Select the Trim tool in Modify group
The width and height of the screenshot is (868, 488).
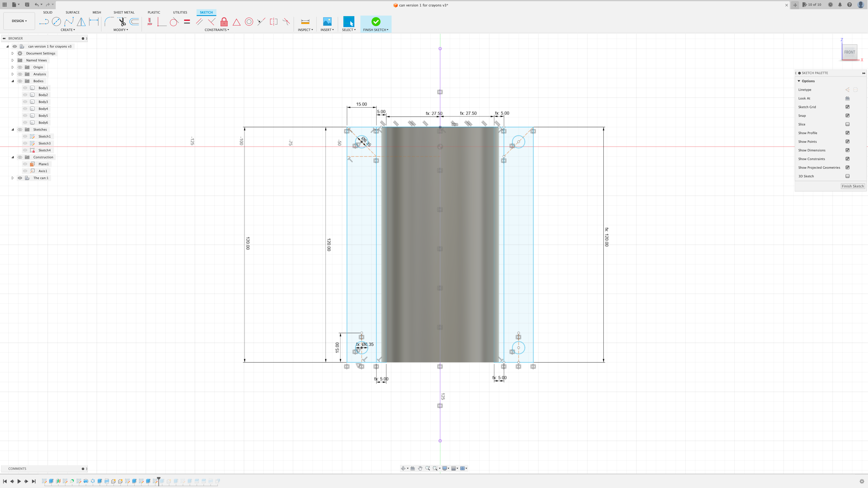(122, 22)
